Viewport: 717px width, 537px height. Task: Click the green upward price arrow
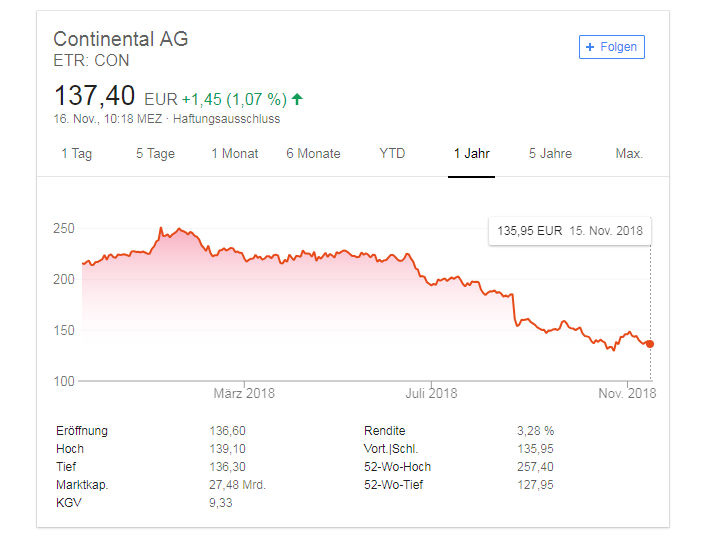(297, 99)
